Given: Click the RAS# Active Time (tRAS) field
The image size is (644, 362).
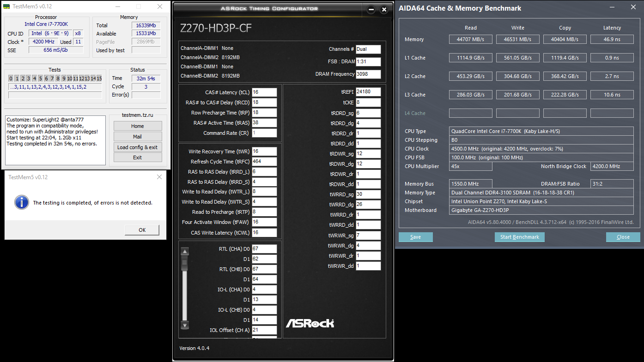Looking at the screenshot, I should pos(264,123).
